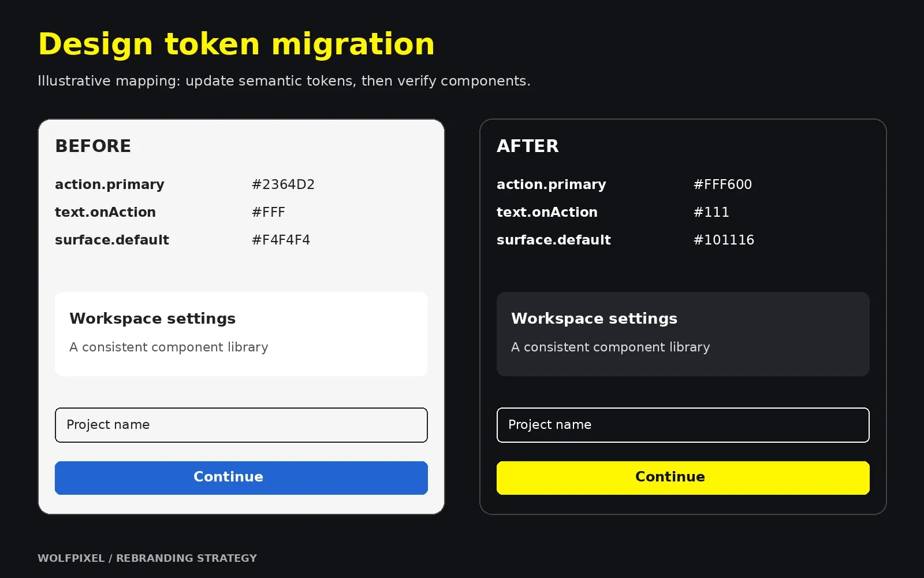This screenshot has height=578, width=924.
Task: Click surface.default label in BEFORE panel
Action: point(112,240)
